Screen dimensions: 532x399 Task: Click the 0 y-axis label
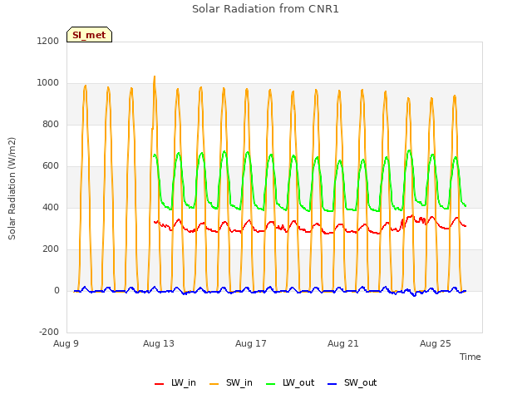click(57, 290)
